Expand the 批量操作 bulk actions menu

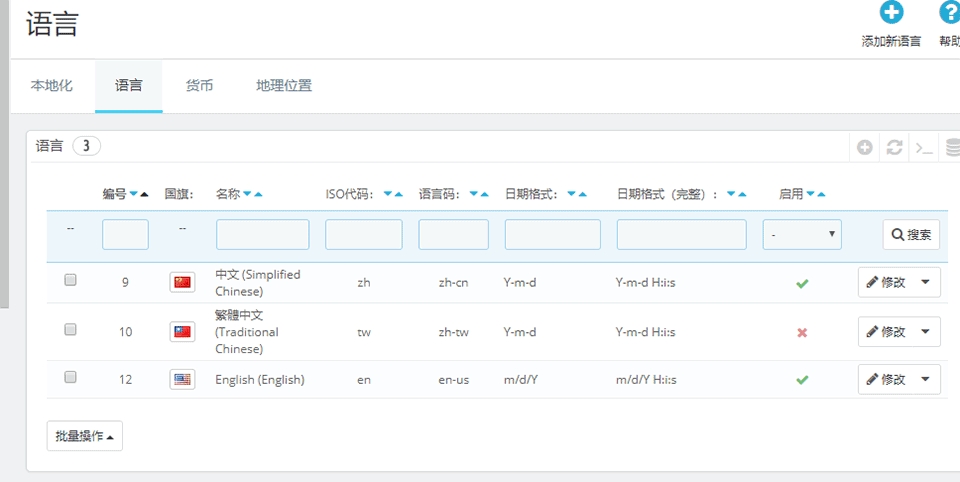[84, 436]
